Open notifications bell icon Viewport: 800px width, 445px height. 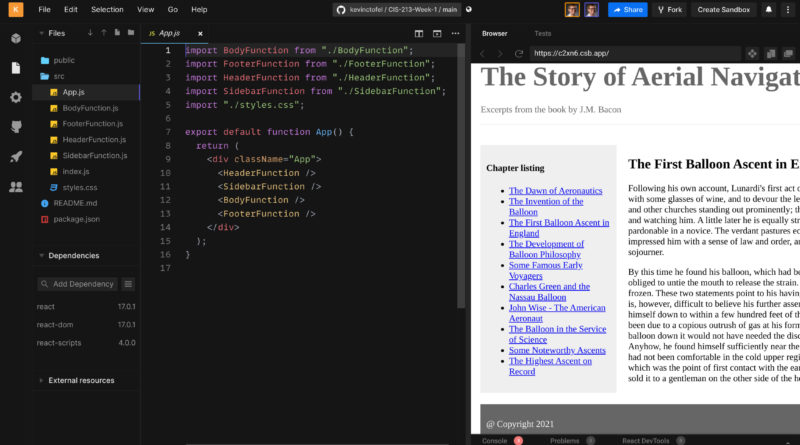pyautogui.click(x=769, y=10)
